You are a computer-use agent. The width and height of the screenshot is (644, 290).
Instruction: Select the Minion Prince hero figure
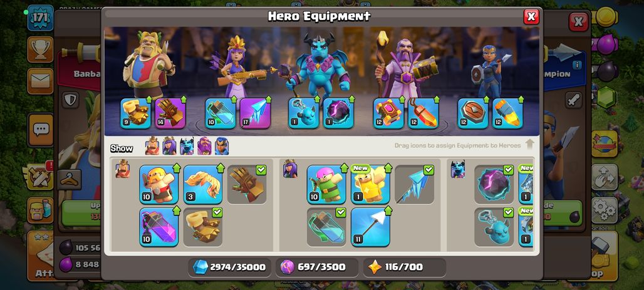(319, 66)
